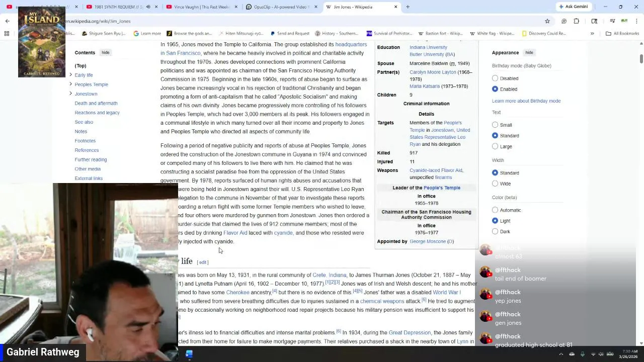Set text size to Standard
This screenshot has height=362, width=644.
(495, 136)
